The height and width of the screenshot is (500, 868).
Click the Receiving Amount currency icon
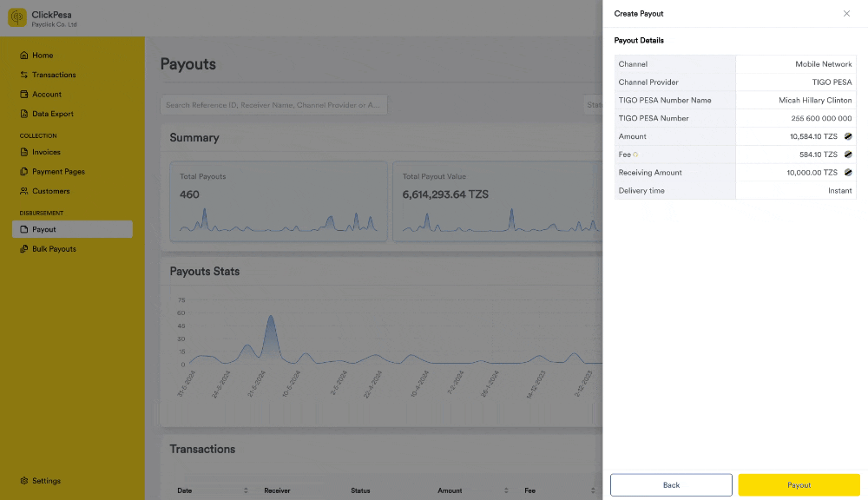[x=847, y=172]
